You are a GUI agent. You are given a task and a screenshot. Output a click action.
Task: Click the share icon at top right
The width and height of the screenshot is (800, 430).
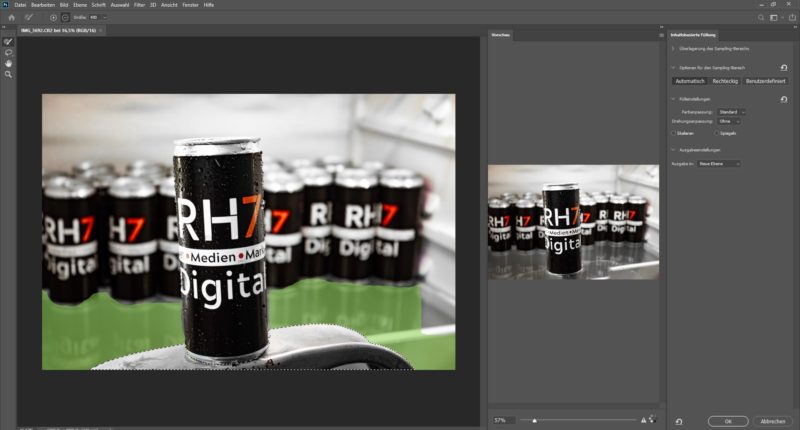pyautogui.click(x=792, y=17)
